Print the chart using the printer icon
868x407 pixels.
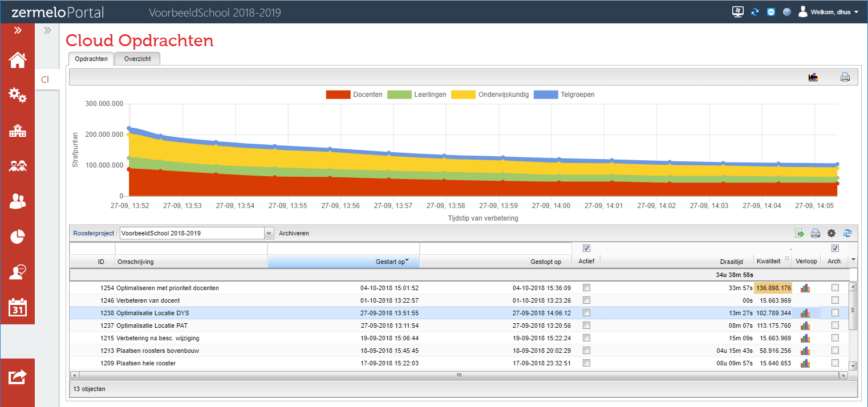click(845, 76)
